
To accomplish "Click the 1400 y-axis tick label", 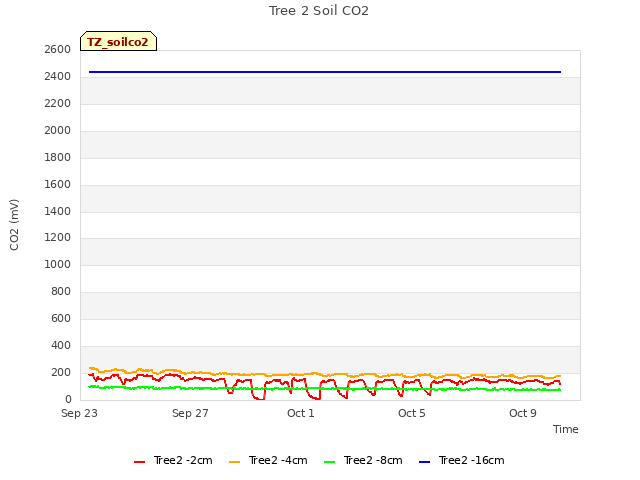I will (58, 211).
